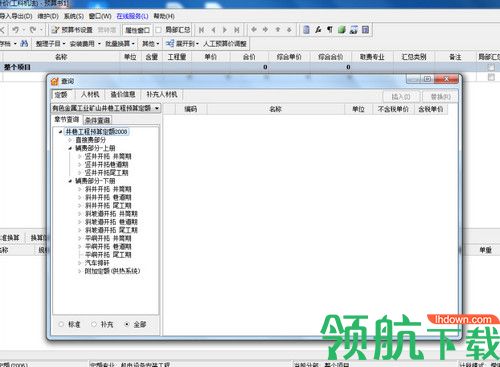The width and height of the screenshot is (500, 367).
Task: Click the 综合单价 column header in main grid
Action: [289, 57]
